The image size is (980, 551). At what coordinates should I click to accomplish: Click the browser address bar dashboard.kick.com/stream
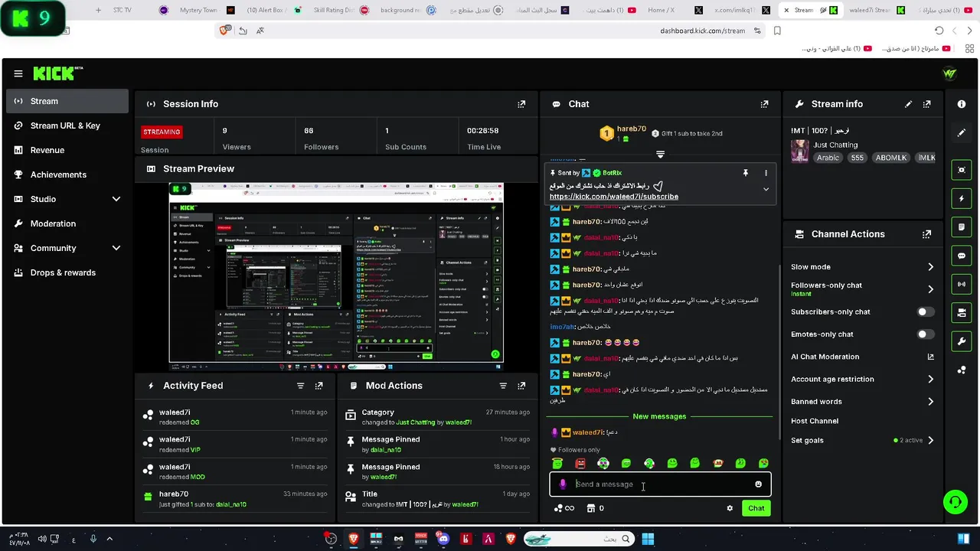702,31
